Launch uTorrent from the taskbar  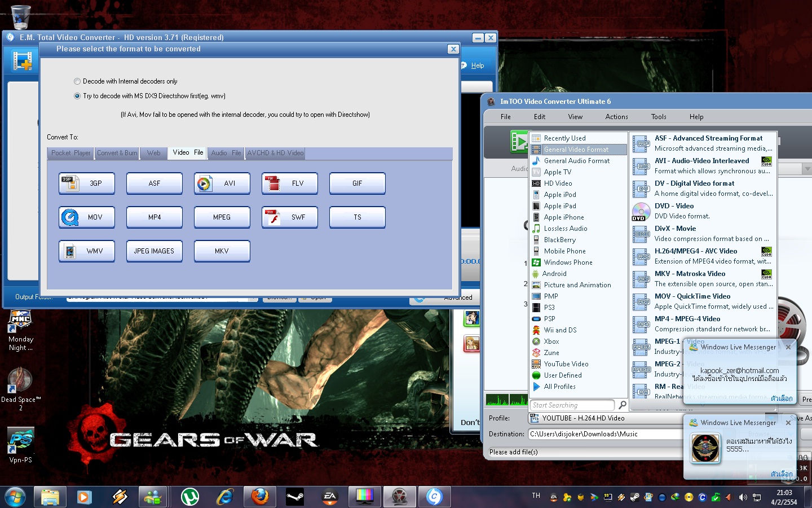(x=190, y=497)
